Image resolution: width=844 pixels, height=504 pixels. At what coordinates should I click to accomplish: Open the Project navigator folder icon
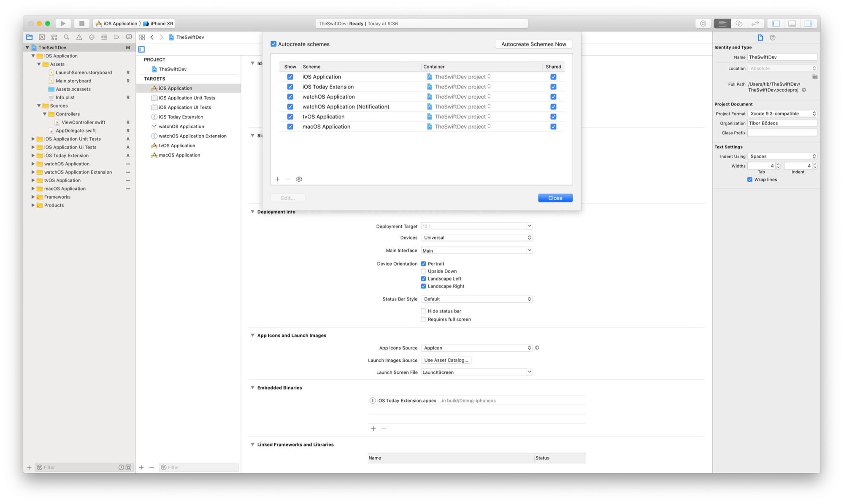[x=30, y=37]
